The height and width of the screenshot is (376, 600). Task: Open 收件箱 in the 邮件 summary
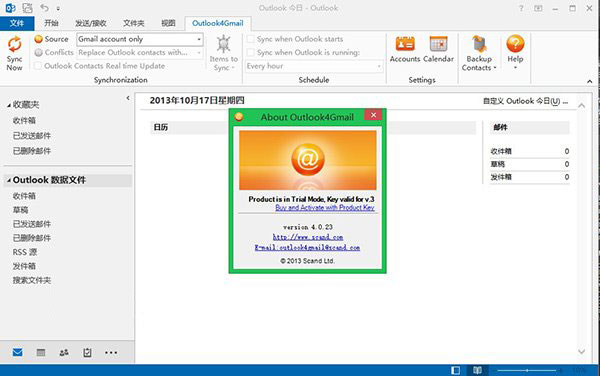click(x=501, y=151)
